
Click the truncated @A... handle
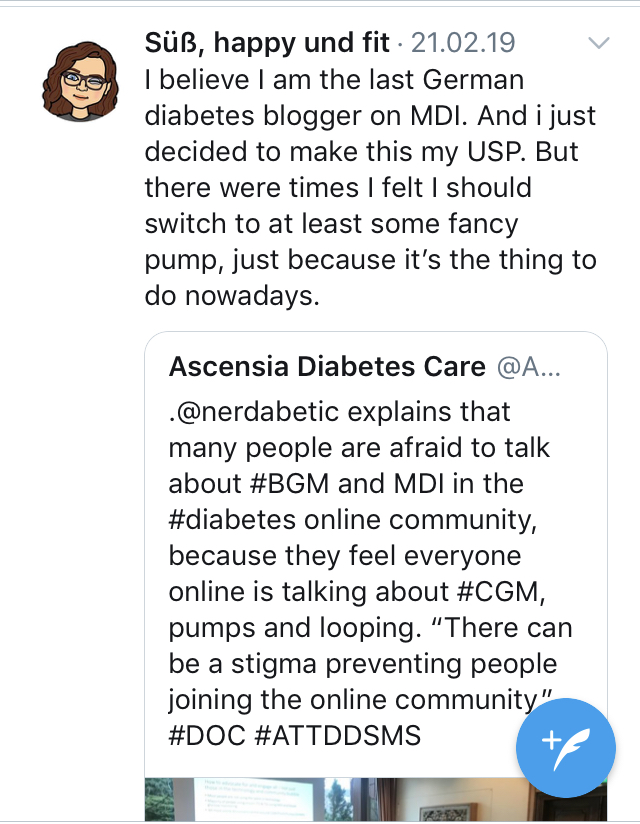coord(529,367)
